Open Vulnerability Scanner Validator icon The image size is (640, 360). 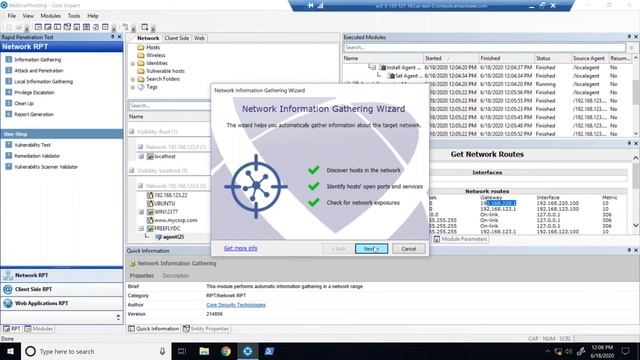(x=9, y=167)
